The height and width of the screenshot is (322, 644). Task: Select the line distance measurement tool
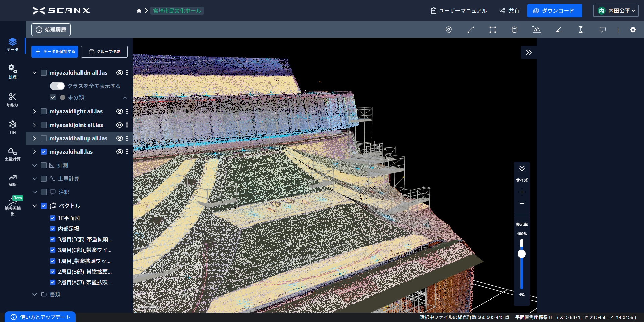pyautogui.click(x=471, y=30)
